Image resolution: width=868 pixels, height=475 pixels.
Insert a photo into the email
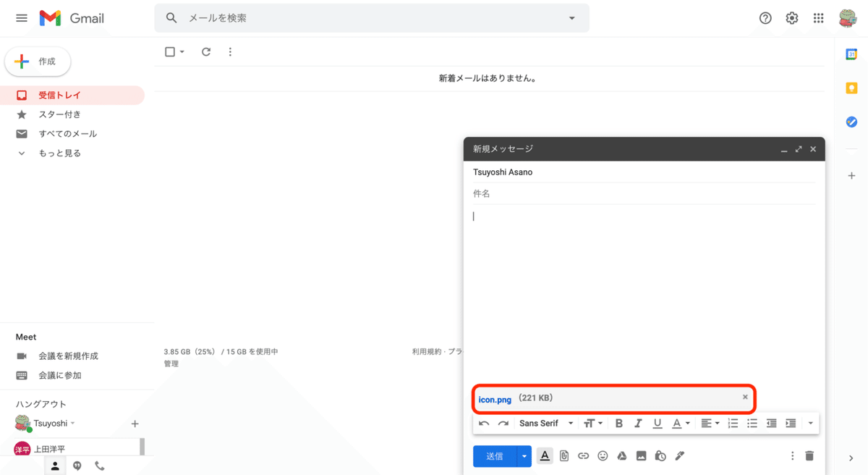click(641, 455)
